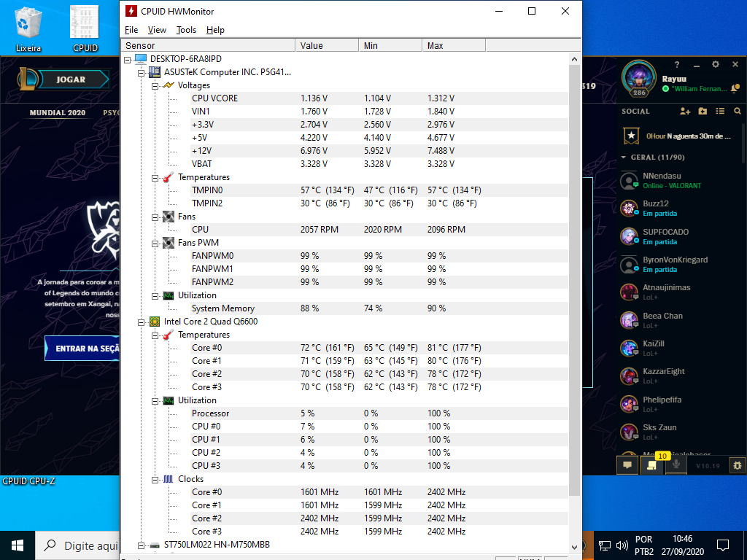
Task: Collapse the motherboard Temperatures section
Action: pos(155,178)
